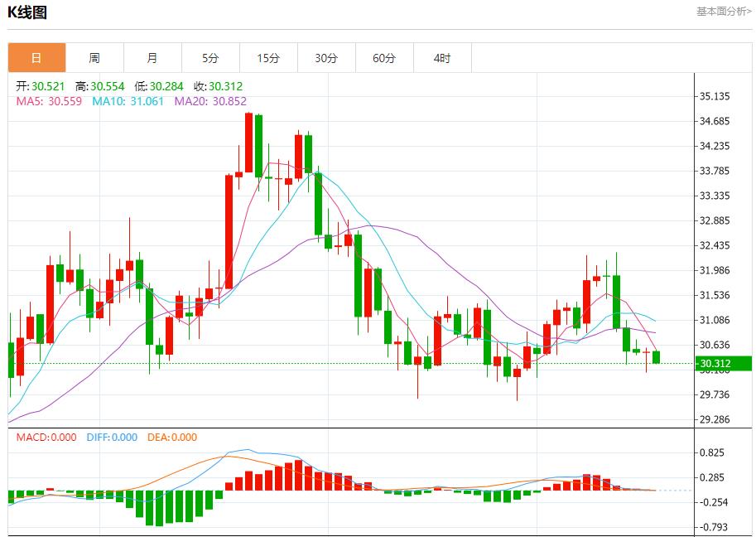Switch to the 4时 chart tab
This screenshot has height=537, width=756.
442,58
